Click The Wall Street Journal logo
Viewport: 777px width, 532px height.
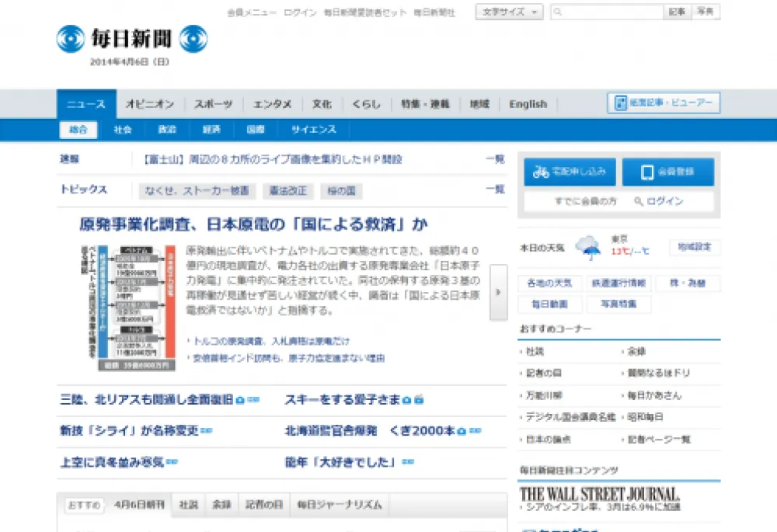tap(600, 494)
